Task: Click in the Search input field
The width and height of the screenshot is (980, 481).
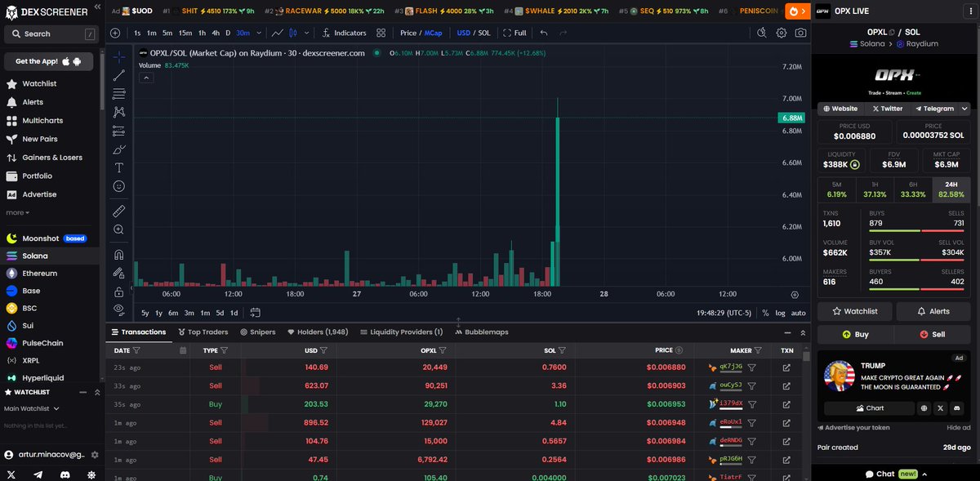Action: (x=50, y=34)
